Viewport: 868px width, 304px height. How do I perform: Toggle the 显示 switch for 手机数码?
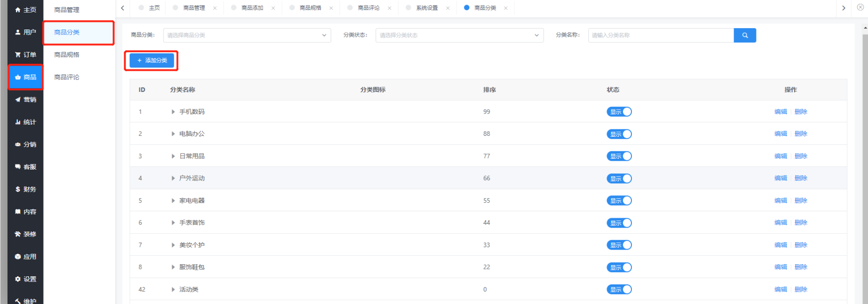(619, 111)
